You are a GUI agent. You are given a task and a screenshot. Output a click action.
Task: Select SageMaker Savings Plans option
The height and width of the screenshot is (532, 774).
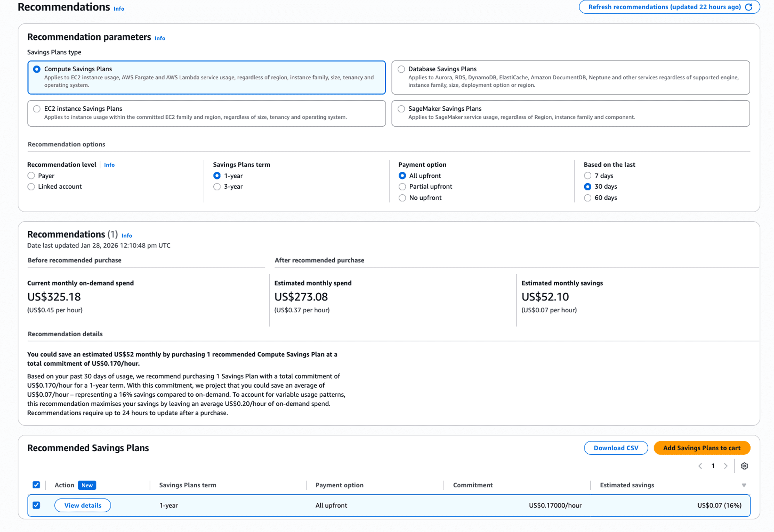point(401,109)
